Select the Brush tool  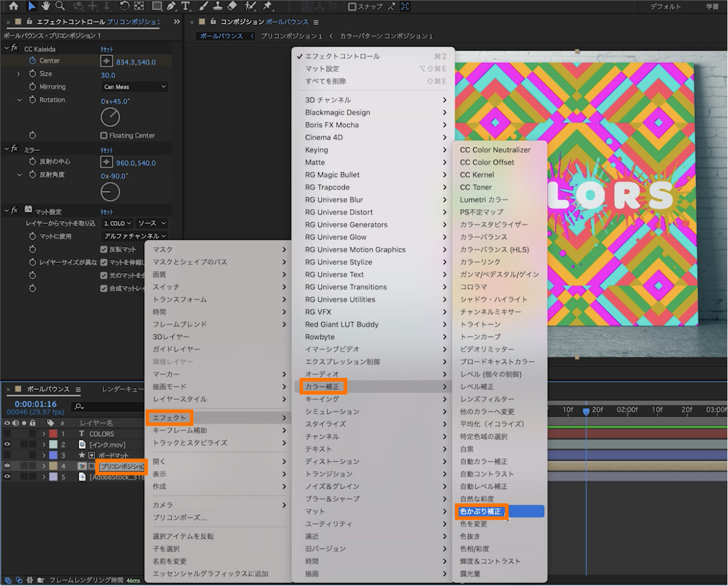(204, 6)
